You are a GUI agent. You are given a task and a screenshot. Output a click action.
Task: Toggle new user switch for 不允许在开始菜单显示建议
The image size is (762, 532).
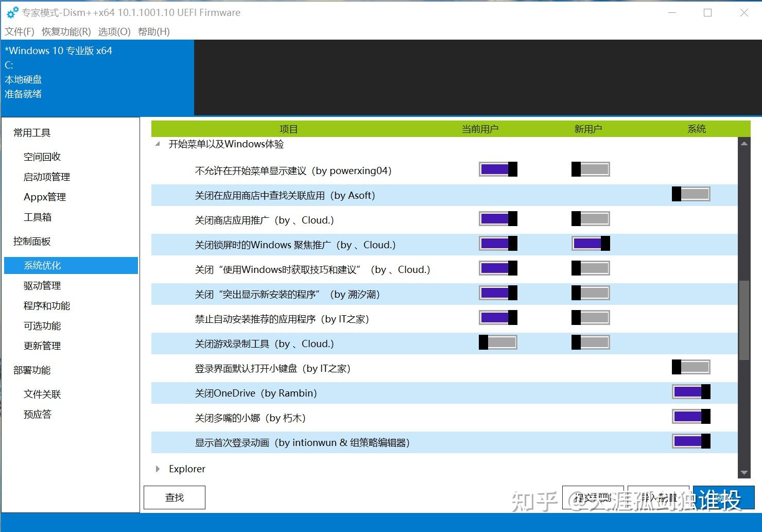(x=591, y=169)
